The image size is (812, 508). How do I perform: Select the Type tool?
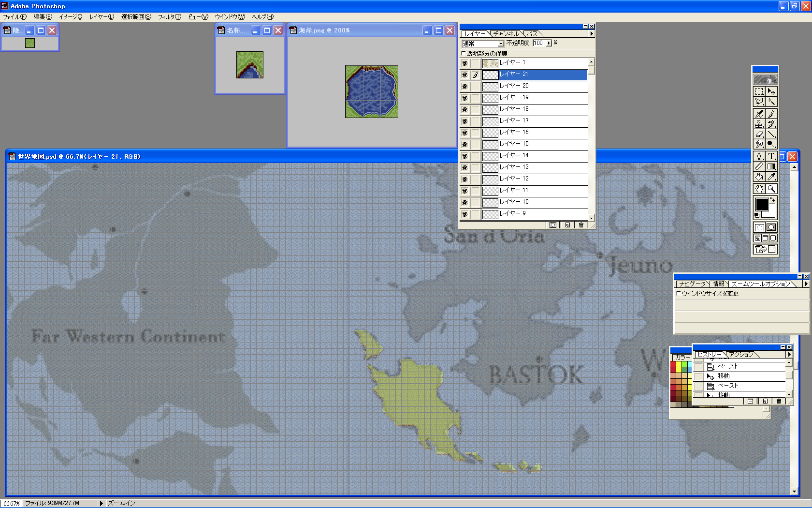pos(771,156)
